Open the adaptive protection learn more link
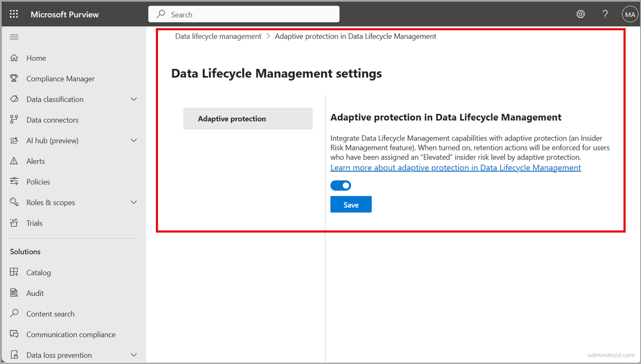The width and height of the screenshot is (641, 364). click(x=455, y=167)
